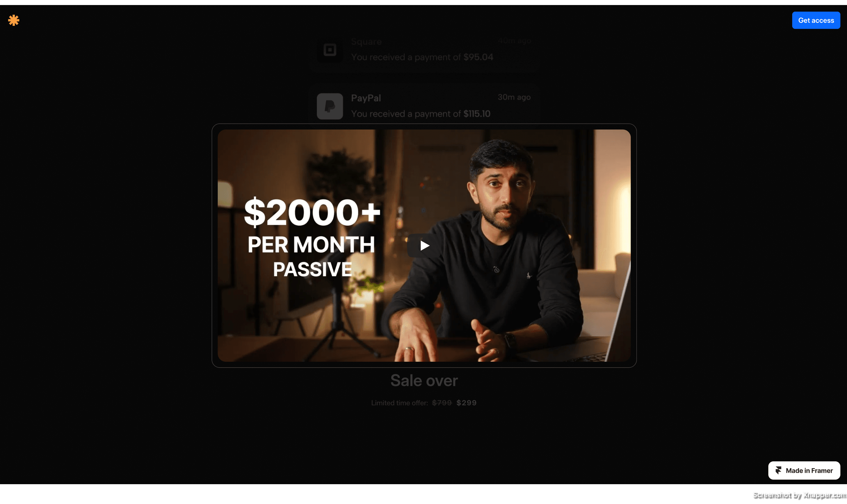Click the 30m ago timestamp
The image size is (847, 504).
point(514,97)
